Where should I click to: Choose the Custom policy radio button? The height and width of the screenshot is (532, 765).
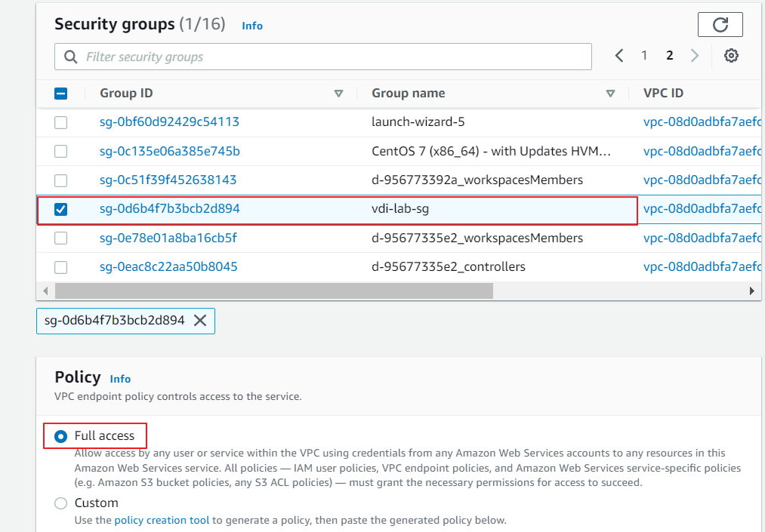pos(61,503)
